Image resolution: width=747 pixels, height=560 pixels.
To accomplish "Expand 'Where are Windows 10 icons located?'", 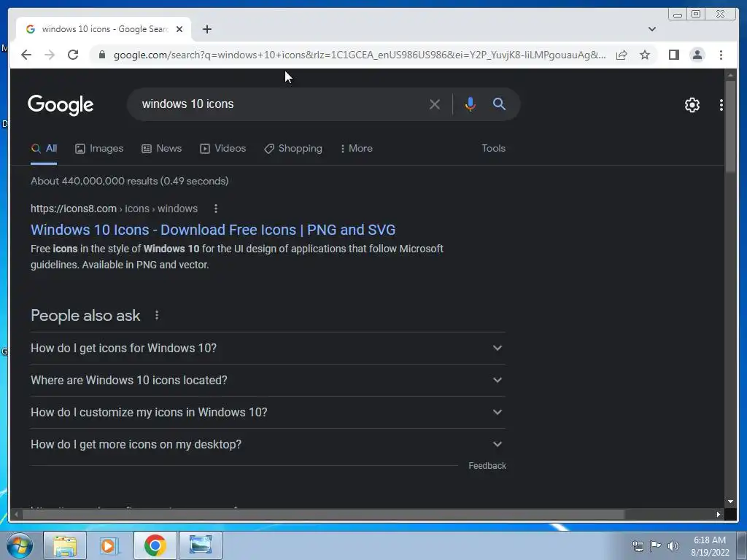I will (268, 380).
